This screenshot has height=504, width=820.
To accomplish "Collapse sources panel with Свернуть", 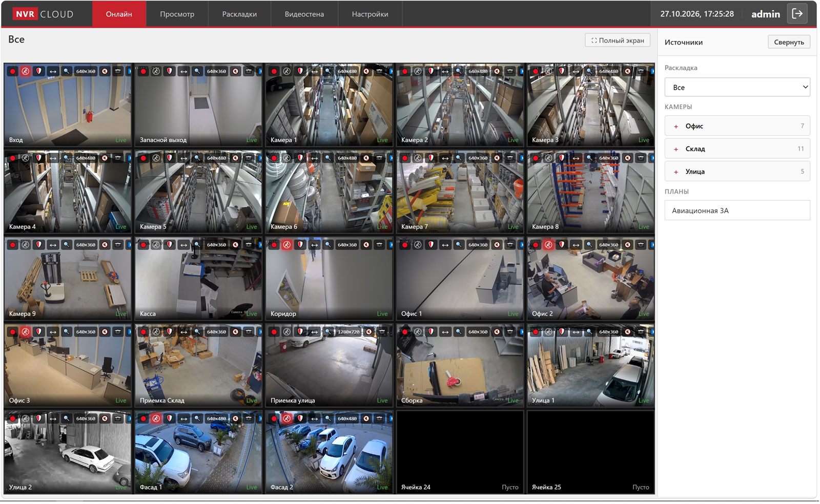I will 789,42.
